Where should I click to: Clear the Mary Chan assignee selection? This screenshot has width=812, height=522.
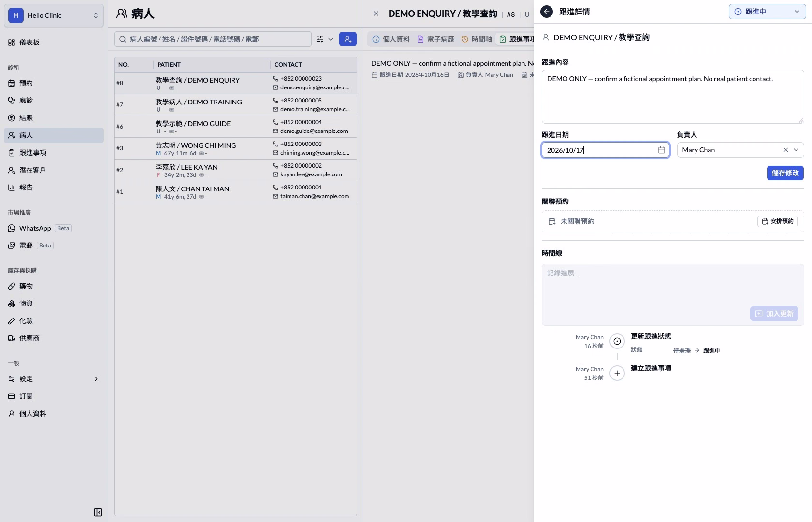click(786, 150)
